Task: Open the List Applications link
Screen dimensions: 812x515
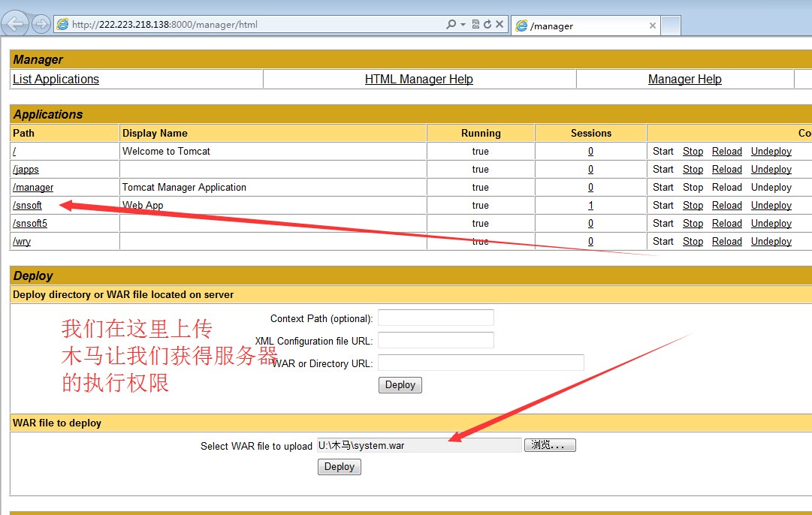Action: pos(56,79)
